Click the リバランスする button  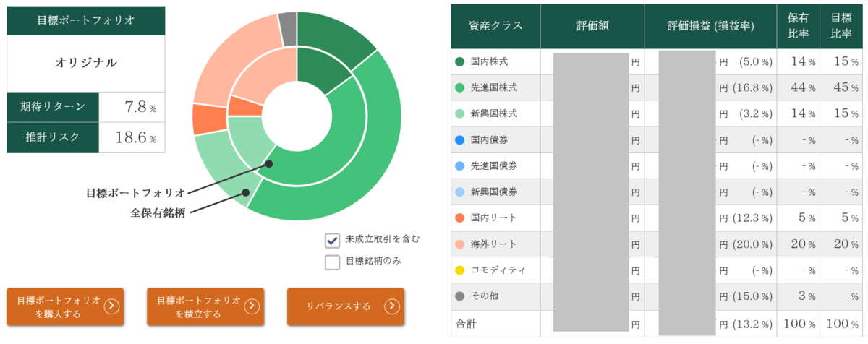click(346, 306)
